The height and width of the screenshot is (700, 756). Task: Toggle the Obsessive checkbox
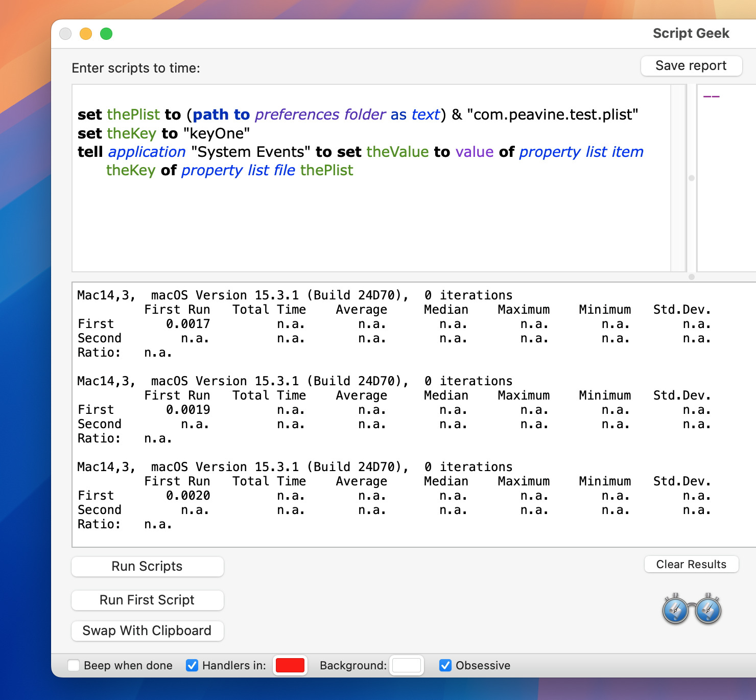[x=445, y=665]
